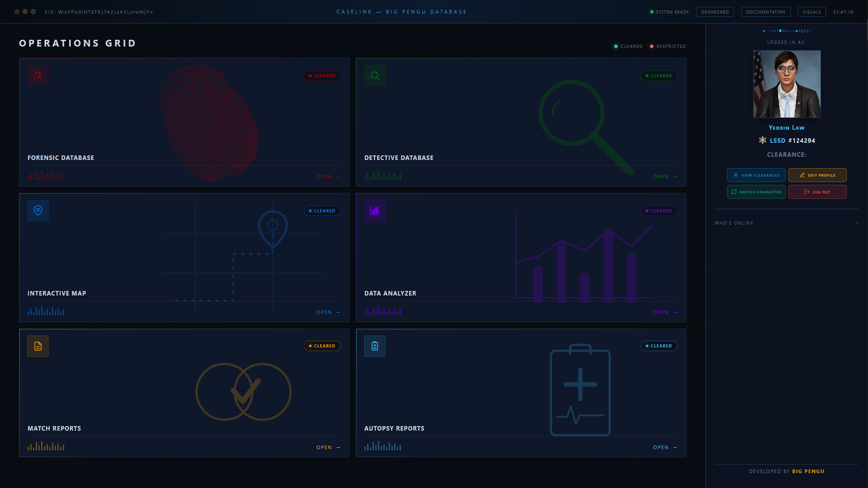Viewport: 868px width, 488px height.
Task: Click the Match Reports document icon
Action: tap(38, 346)
